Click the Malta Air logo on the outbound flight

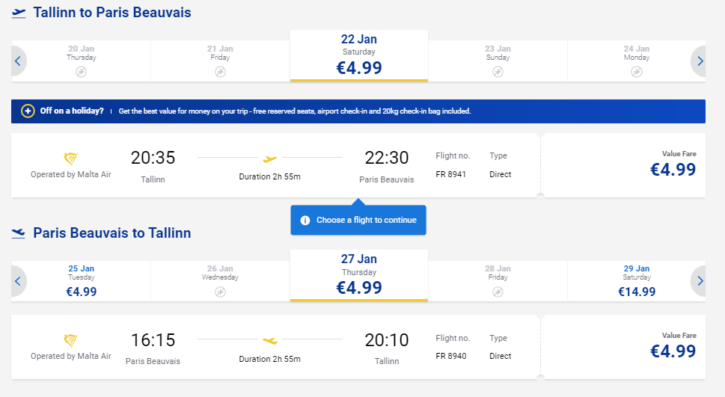click(71, 159)
